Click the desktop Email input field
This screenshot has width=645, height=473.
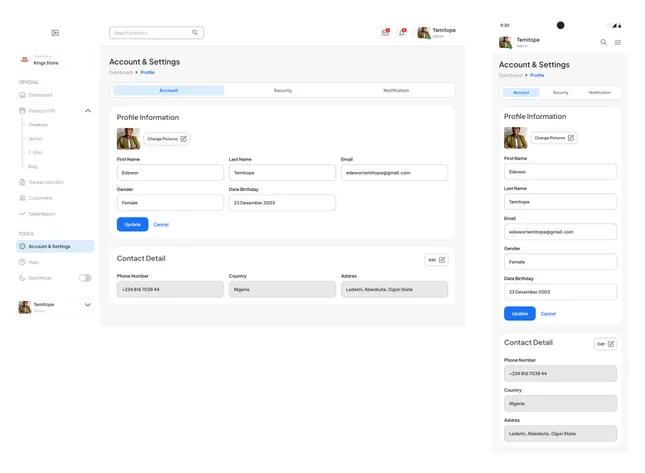tap(394, 173)
